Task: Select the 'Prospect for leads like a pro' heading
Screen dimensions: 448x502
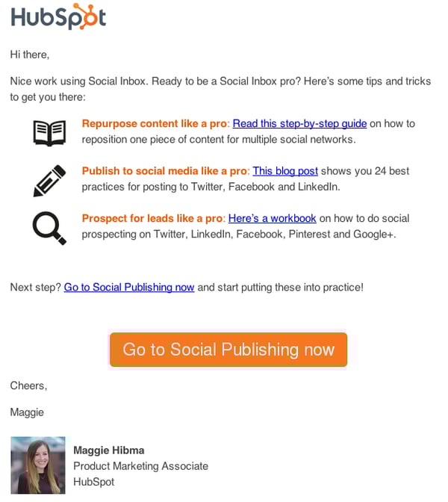Action: 152,218
